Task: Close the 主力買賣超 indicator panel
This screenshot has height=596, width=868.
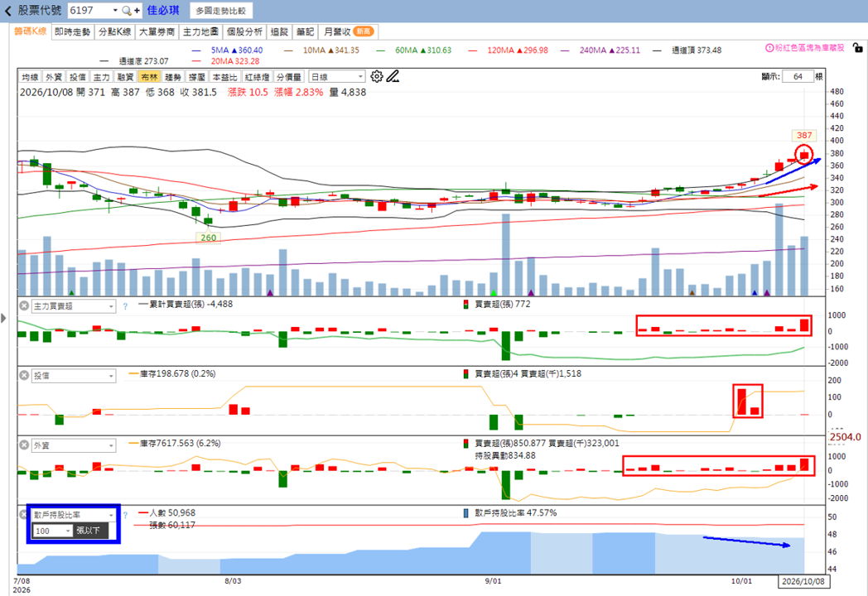Action: coord(24,305)
